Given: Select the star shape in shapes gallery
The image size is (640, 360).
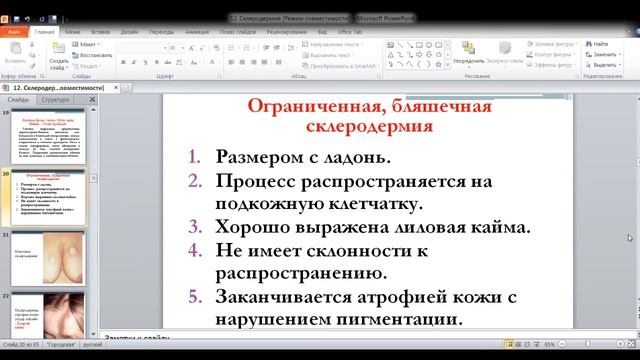Looking at the screenshot, I should (x=439, y=64).
